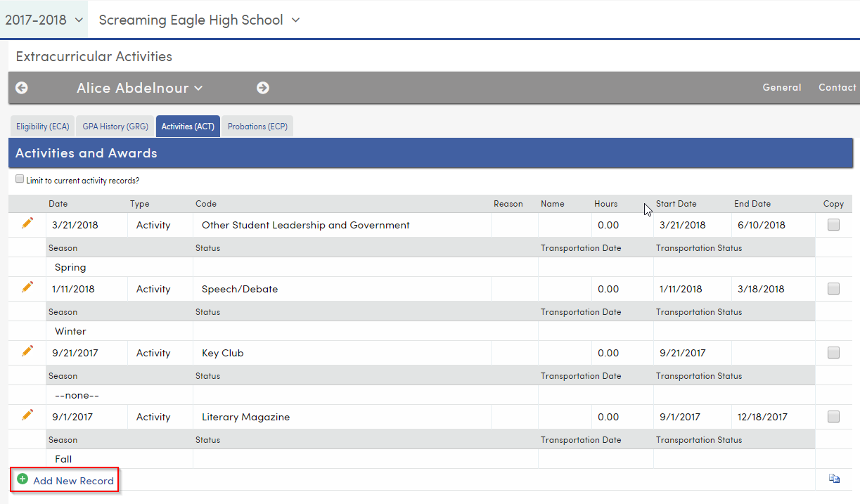This screenshot has height=504, width=860.
Task: Click the Type column header
Action: pyautogui.click(x=140, y=204)
